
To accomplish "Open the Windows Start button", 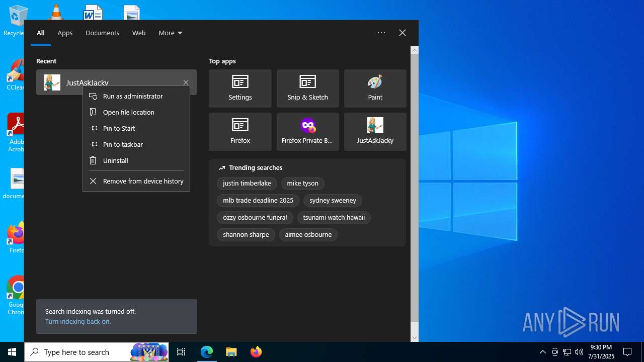I will (12, 352).
